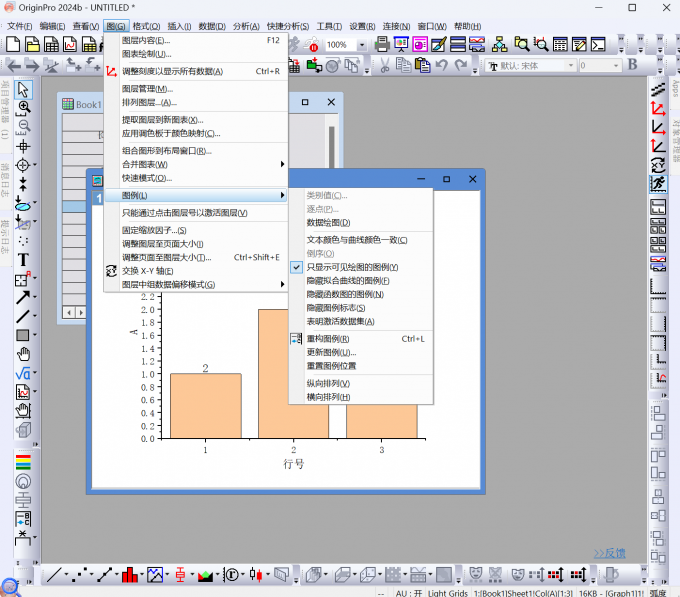680x597 pixels.
Task: Click the Print icon
Action: (x=382, y=44)
